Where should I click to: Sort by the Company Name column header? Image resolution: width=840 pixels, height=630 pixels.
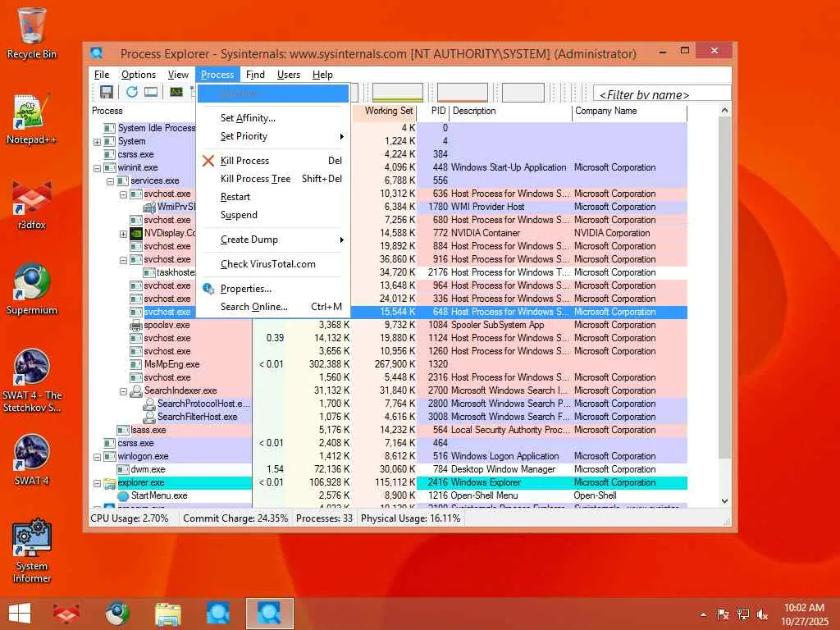coord(629,111)
